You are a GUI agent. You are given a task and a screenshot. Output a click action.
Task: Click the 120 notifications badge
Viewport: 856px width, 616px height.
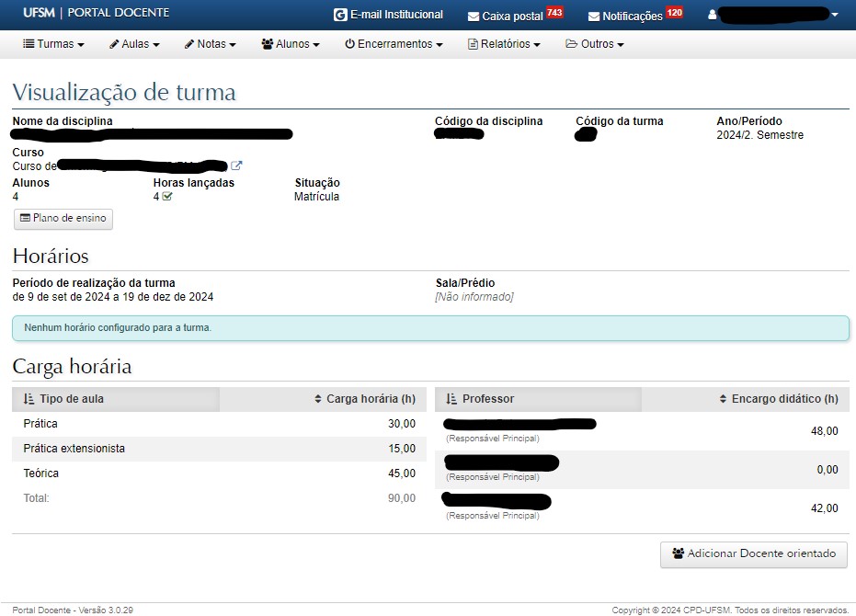[x=674, y=13]
